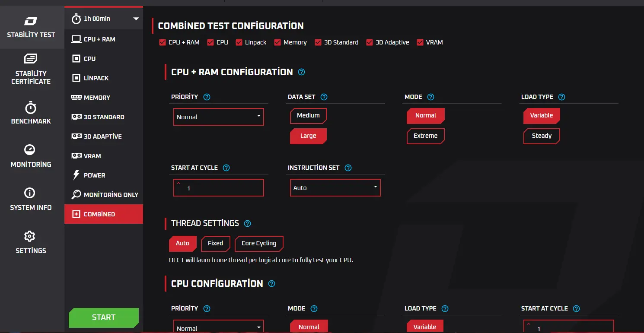Open the Stability Certificate icon

[31, 59]
